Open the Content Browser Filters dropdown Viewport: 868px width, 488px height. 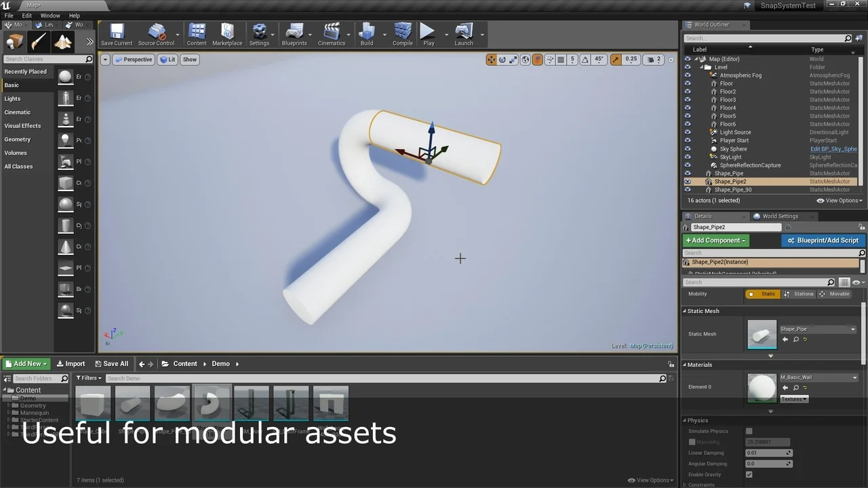(x=89, y=378)
